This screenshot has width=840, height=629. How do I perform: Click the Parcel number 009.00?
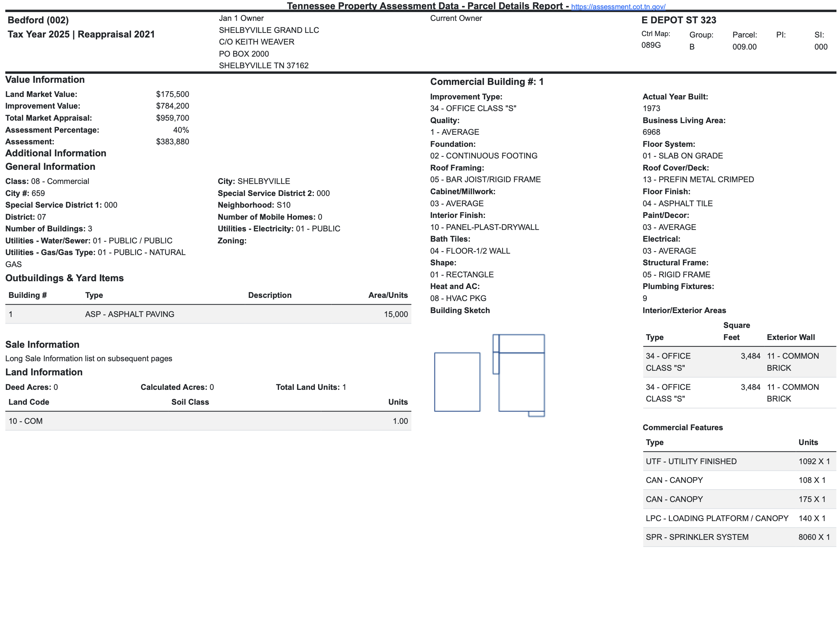(744, 47)
